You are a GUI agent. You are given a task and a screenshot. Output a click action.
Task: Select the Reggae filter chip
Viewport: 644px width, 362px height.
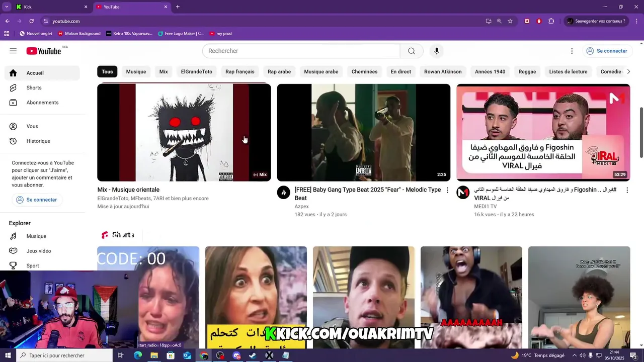pyautogui.click(x=527, y=71)
